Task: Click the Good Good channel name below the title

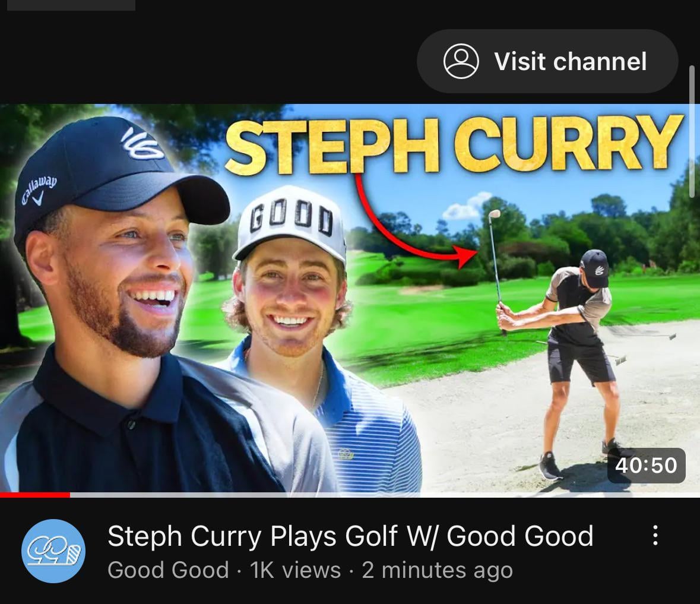Action: (168, 570)
